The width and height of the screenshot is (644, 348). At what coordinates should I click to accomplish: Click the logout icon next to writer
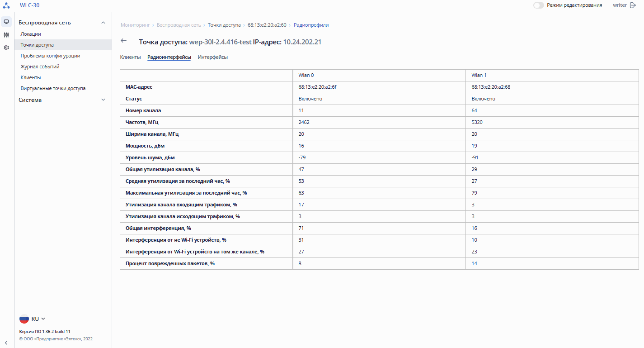[633, 5]
